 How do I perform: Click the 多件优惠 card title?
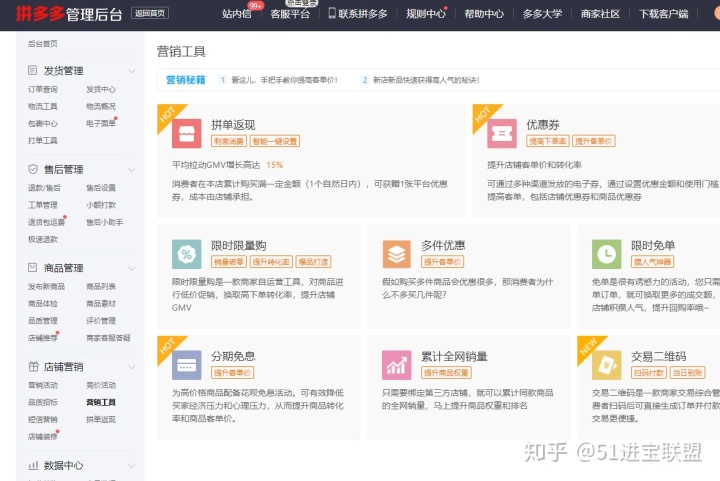pos(443,246)
